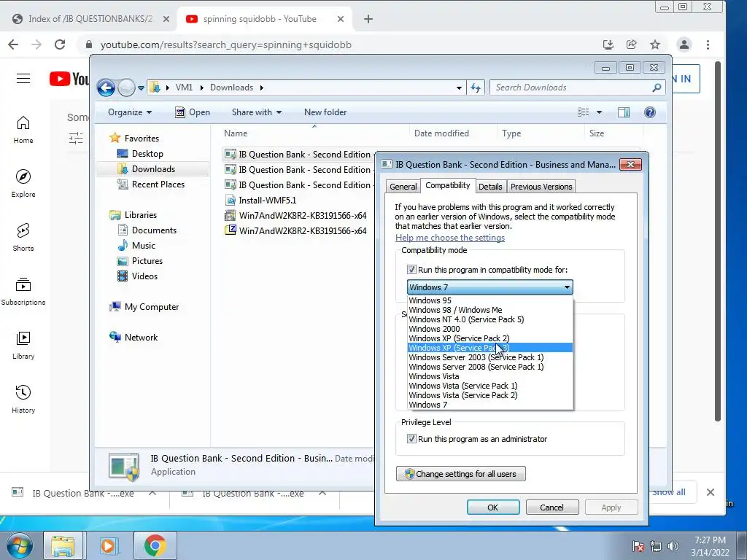
Task: Open YouTube Shorts in sidebar
Action: coord(23,237)
